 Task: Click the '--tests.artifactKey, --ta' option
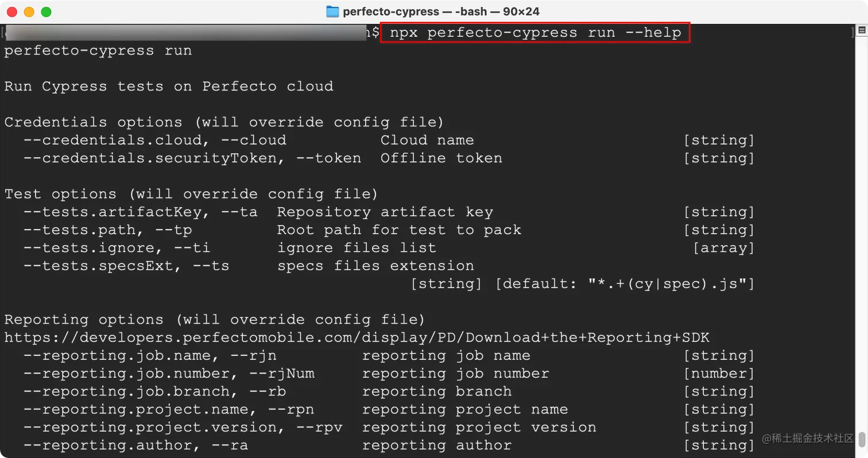[141, 212]
